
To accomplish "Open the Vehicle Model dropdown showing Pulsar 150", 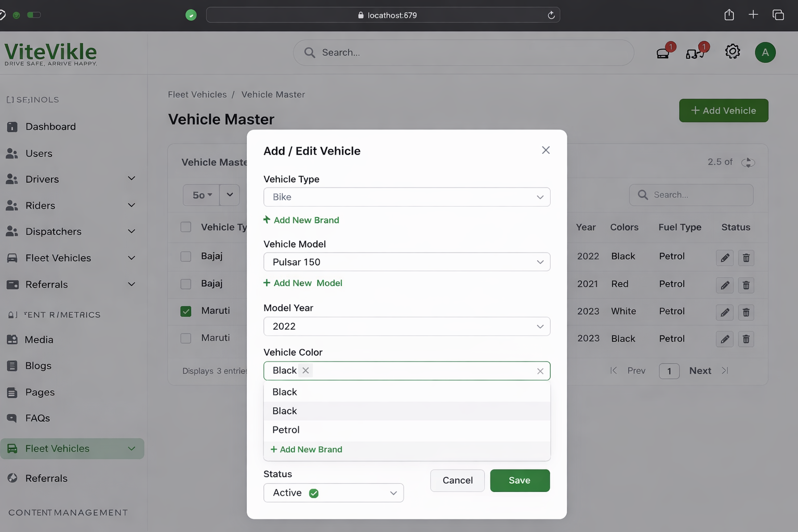I will click(407, 262).
